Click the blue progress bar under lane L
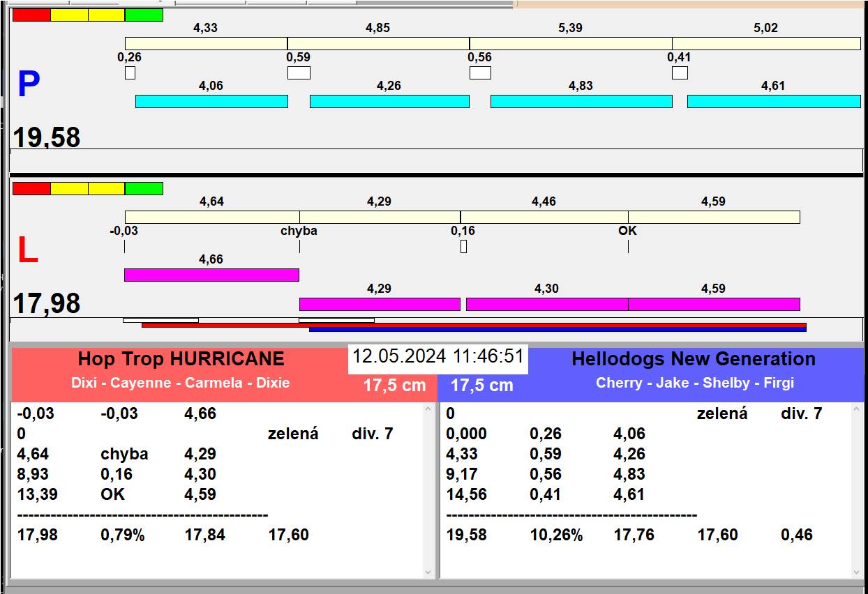Viewport: 868px width, 594px height. 558,330
